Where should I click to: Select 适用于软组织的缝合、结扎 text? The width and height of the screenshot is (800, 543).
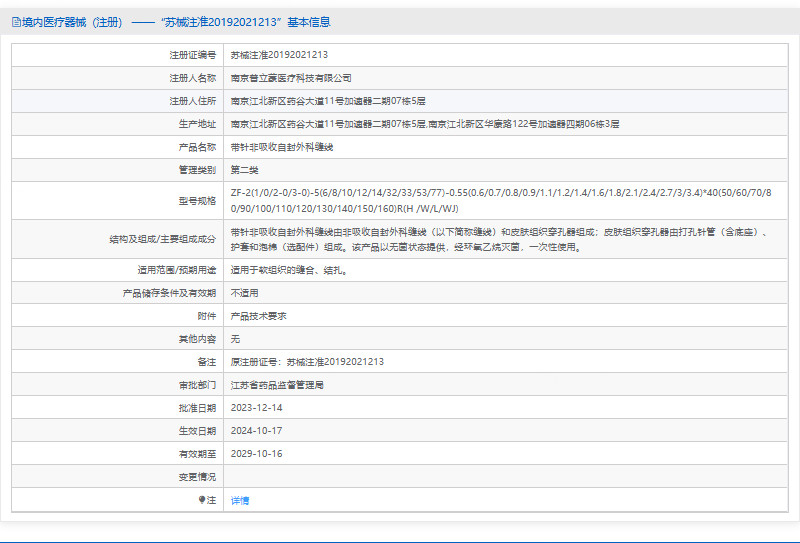tap(289, 270)
